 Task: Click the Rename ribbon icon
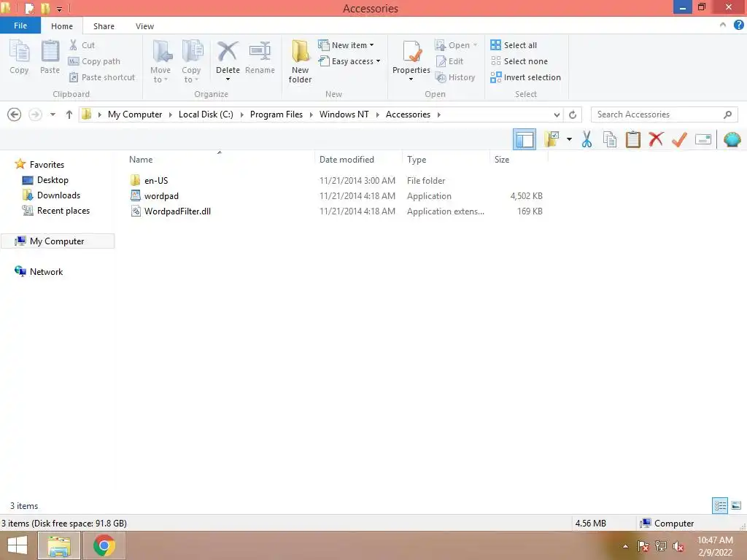tap(260, 58)
